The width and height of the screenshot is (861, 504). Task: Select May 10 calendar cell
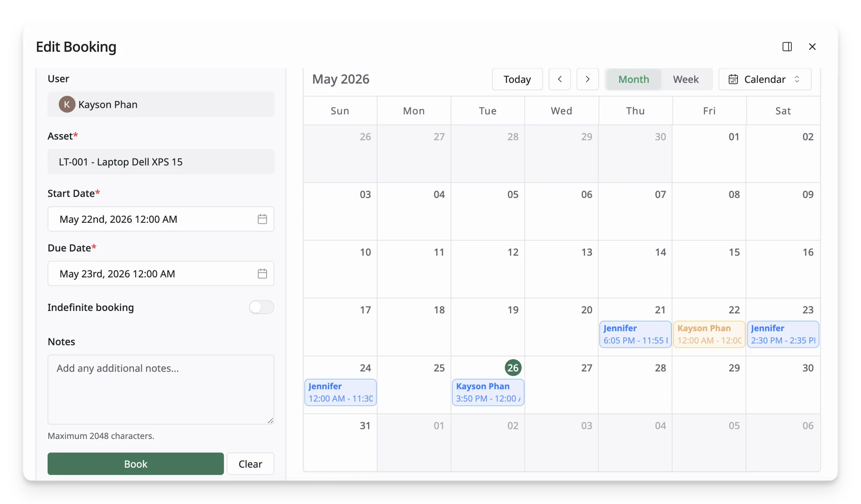[340, 269]
